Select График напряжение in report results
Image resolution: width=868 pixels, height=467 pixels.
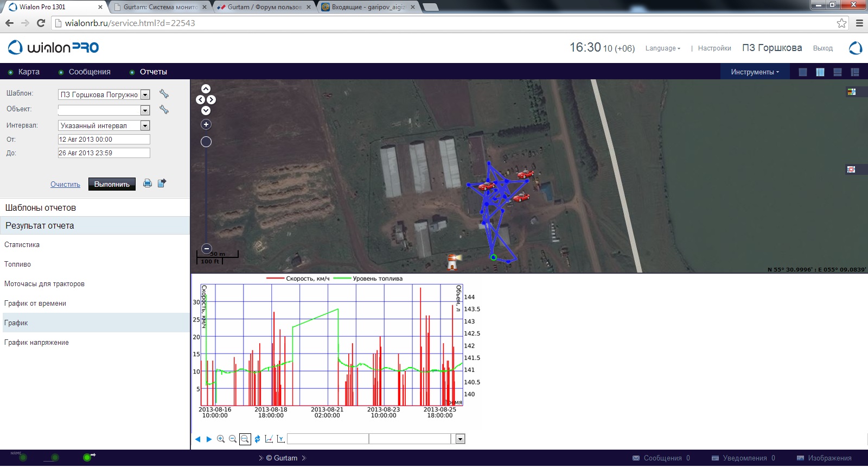pyautogui.click(x=36, y=343)
